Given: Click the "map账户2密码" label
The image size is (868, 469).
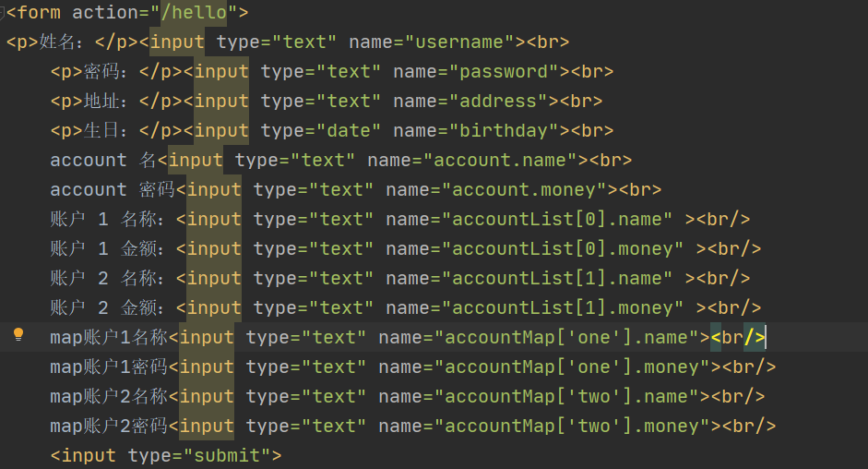Looking at the screenshot, I should coord(109,426).
